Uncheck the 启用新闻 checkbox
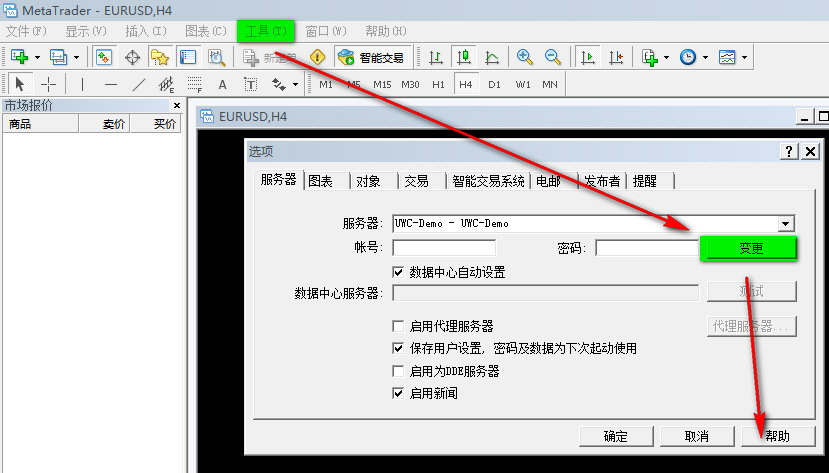Viewport: 829px width, 473px height. click(x=398, y=393)
